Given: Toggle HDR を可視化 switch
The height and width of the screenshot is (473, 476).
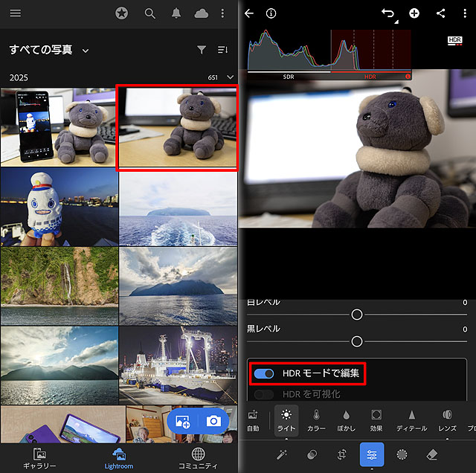Looking at the screenshot, I should coord(264,394).
